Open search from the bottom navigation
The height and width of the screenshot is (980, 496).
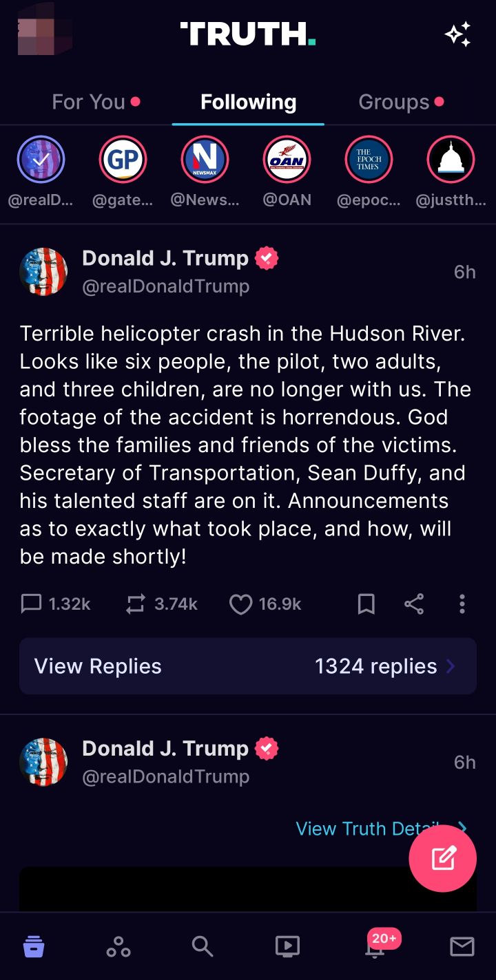pos(202,946)
